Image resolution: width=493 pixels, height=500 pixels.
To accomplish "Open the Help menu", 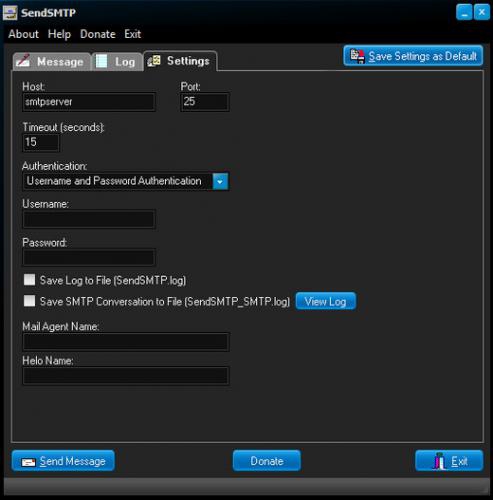I will 59,34.
